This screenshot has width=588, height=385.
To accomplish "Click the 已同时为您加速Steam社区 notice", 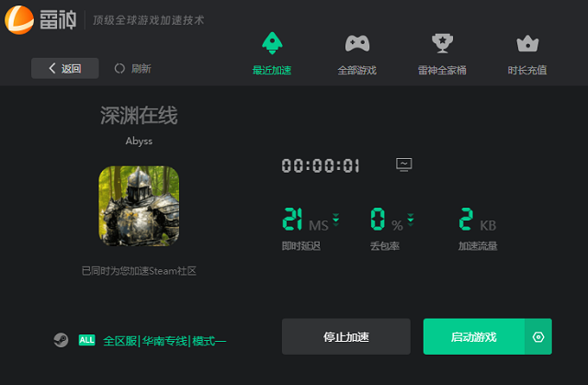I will click(x=139, y=271).
